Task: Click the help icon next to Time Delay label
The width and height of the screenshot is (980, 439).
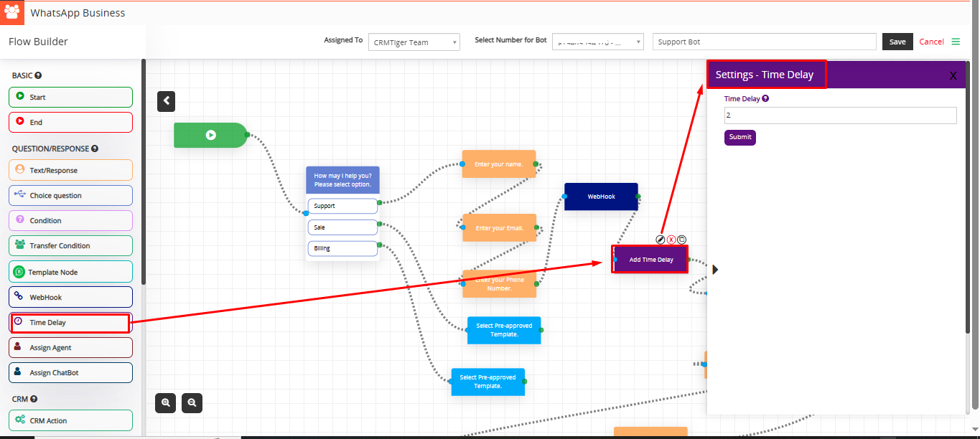Action: pos(765,99)
